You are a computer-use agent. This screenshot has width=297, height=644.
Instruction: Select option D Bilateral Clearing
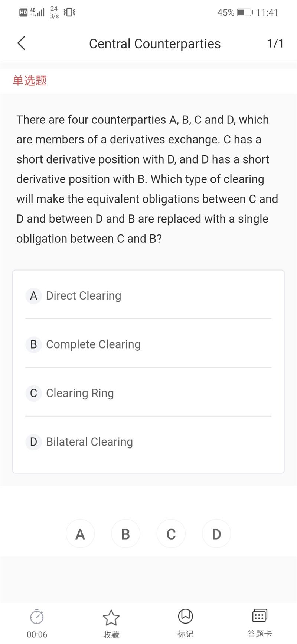pyautogui.click(x=89, y=442)
